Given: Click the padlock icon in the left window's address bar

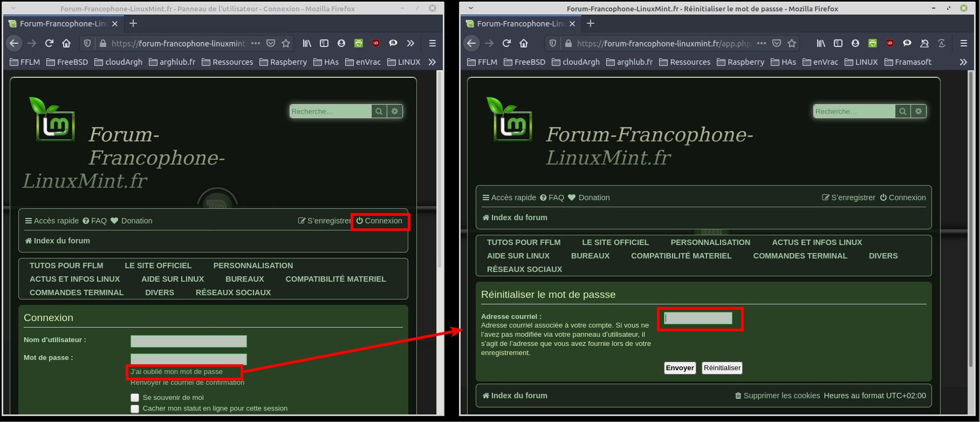Looking at the screenshot, I should coord(102,43).
